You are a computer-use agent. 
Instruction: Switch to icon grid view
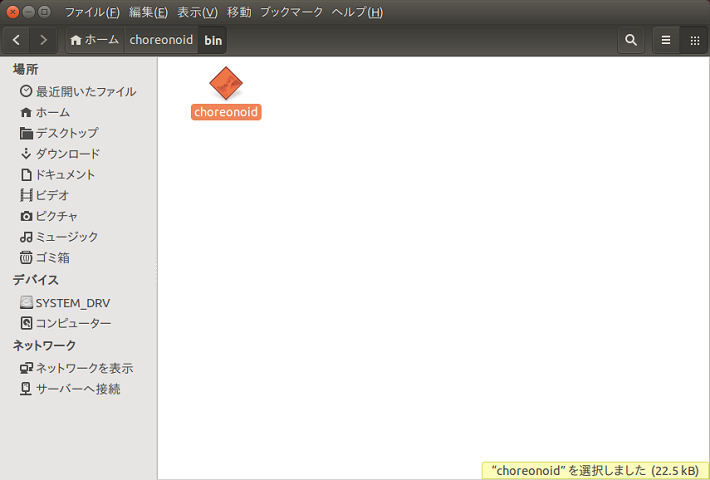coord(694,40)
